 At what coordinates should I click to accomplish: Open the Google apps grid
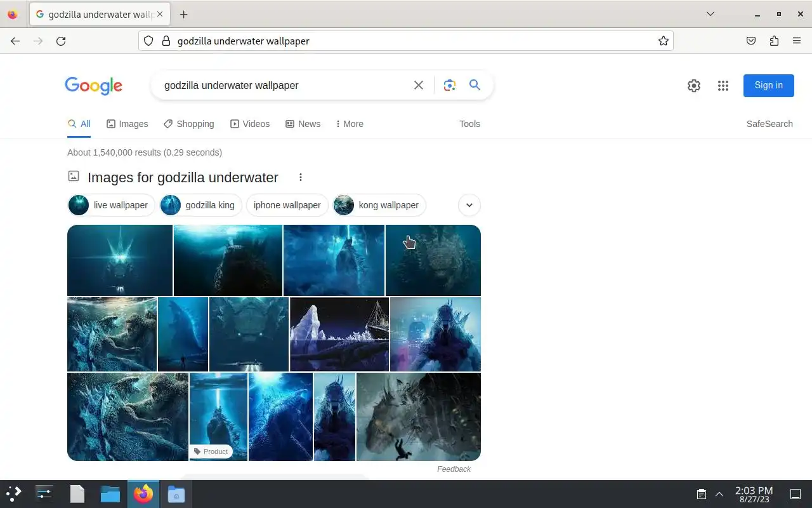(x=723, y=86)
